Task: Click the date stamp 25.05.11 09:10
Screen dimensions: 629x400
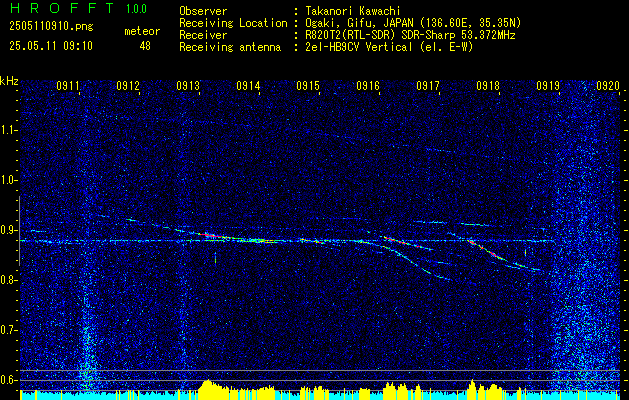Action: 51,46
